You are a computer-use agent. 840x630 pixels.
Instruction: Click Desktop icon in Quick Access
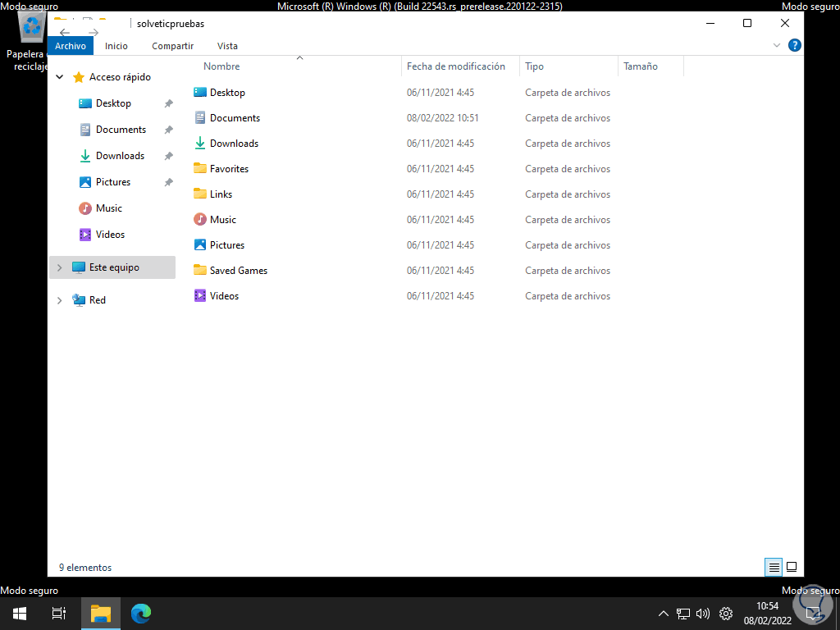pyautogui.click(x=85, y=103)
